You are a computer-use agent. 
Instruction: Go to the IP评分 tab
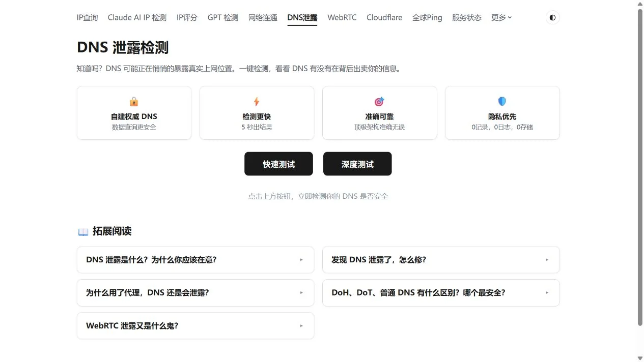[x=187, y=17]
